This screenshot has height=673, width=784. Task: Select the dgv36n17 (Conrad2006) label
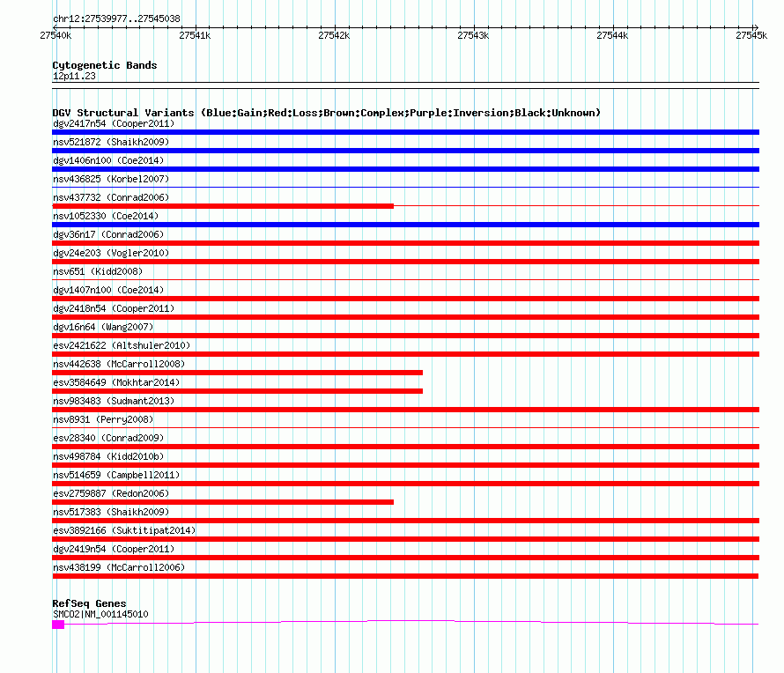(x=108, y=234)
